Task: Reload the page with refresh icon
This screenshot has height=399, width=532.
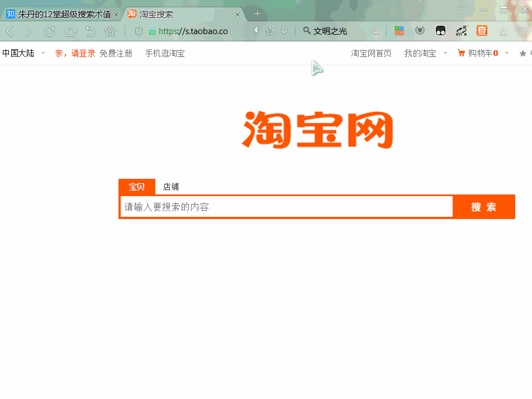Action: tap(50, 31)
